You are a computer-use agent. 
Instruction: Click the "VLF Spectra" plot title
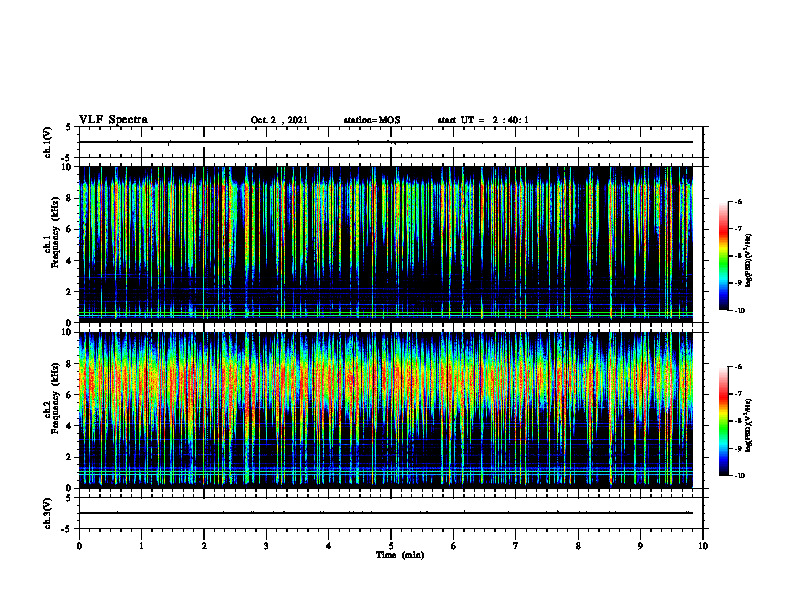point(113,120)
